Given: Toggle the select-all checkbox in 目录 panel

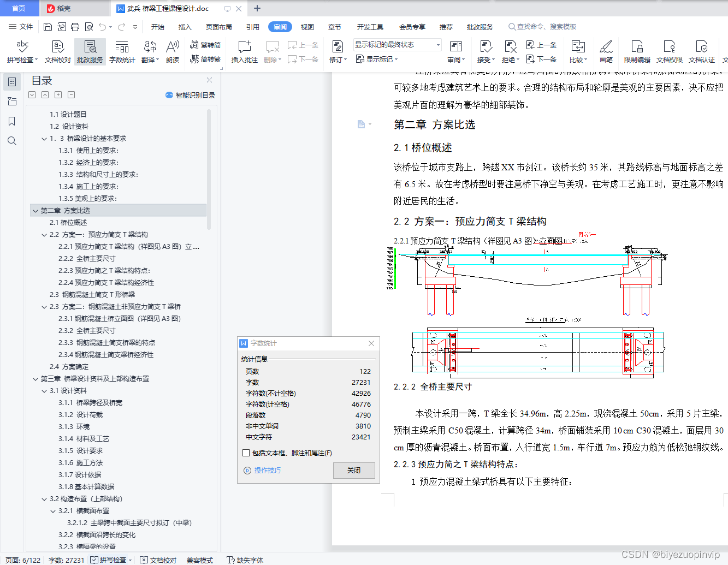Looking at the screenshot, I should [32, 94].
